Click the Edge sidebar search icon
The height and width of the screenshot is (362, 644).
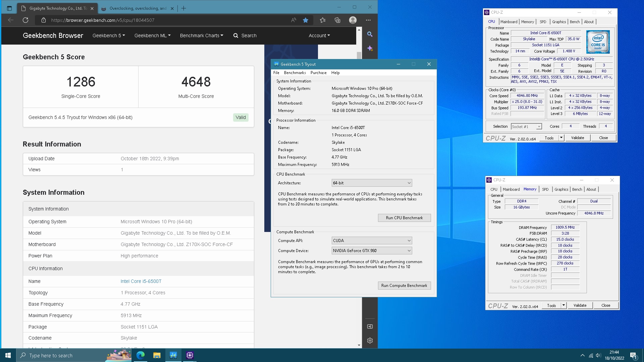[370, 34]
